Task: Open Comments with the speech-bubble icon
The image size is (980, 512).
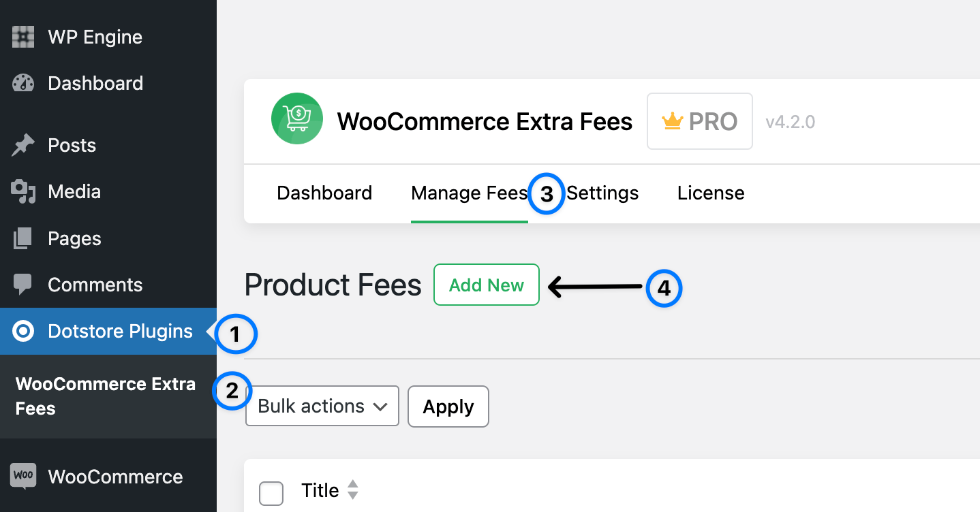Action: pos(22,284)
